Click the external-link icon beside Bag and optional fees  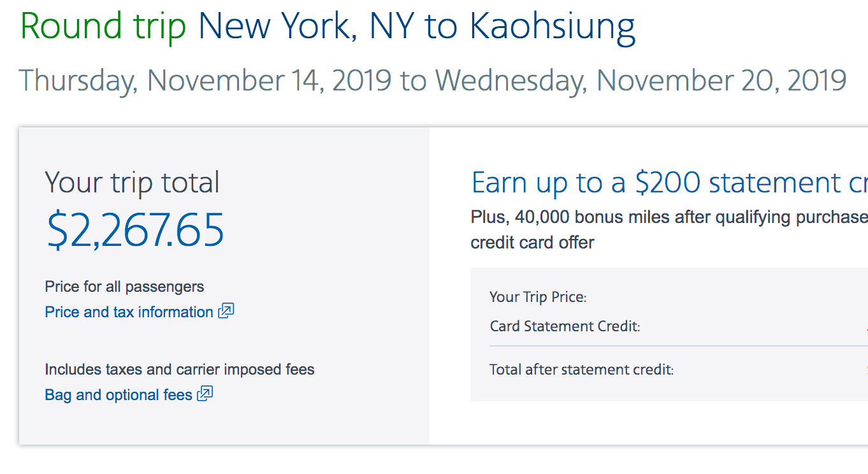click(205, 394)
